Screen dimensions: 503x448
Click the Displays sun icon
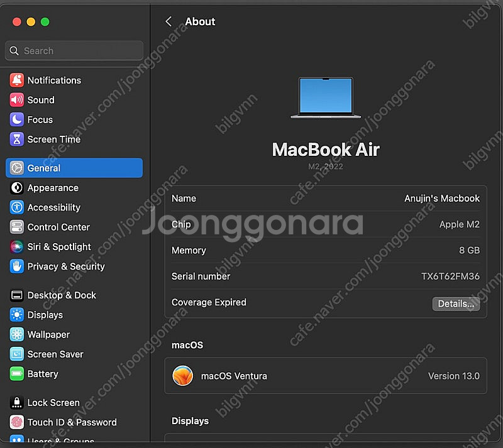[17, 315]
